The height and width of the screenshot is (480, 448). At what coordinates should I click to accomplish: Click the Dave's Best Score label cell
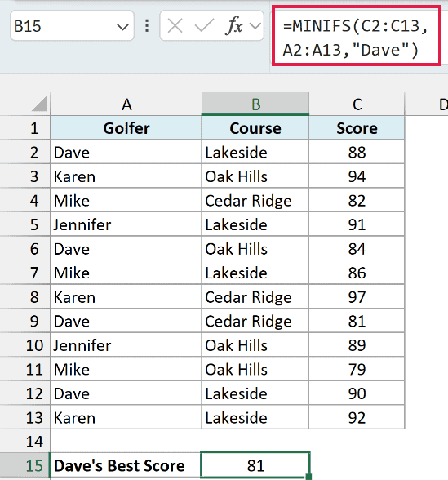[126, 465]
